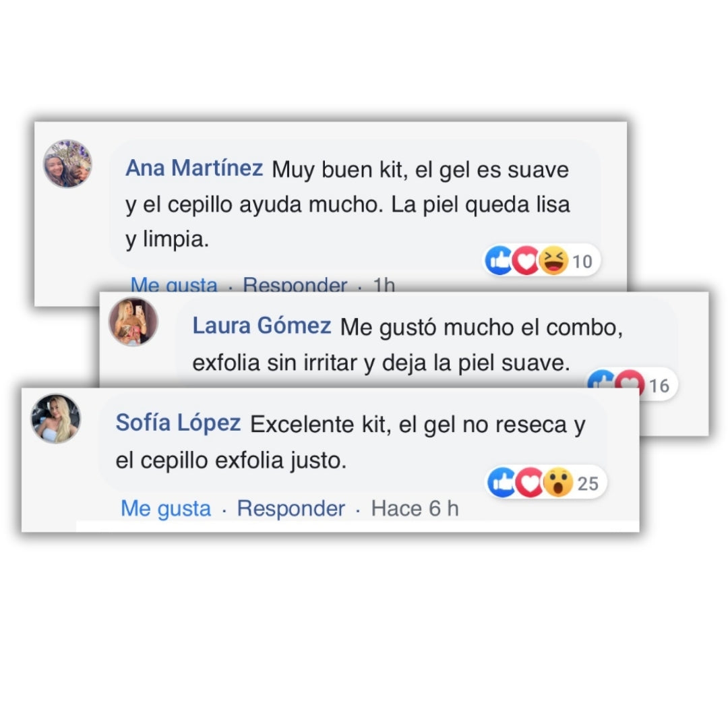
Task: Click the thumbs-up reaction on Sofía López's comment
Action: pos(502,483)
